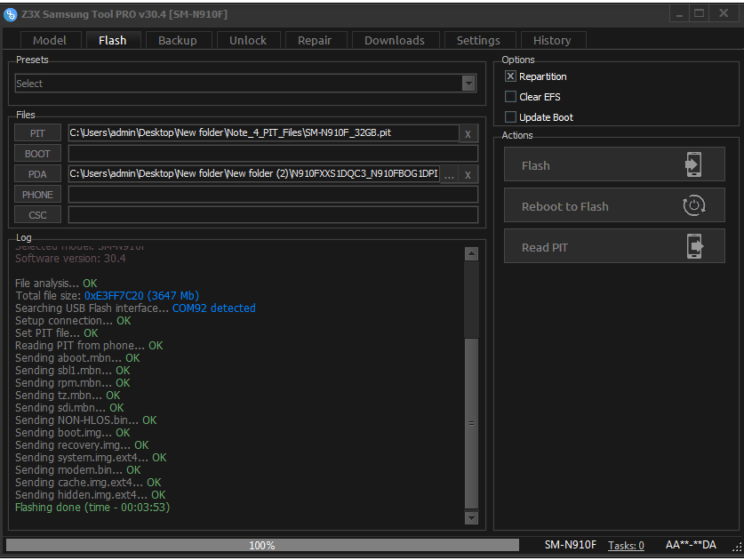This screenshot has height=560, width=744.
Task: Enable the Update Boot checkbox
Action: (510, 117)
